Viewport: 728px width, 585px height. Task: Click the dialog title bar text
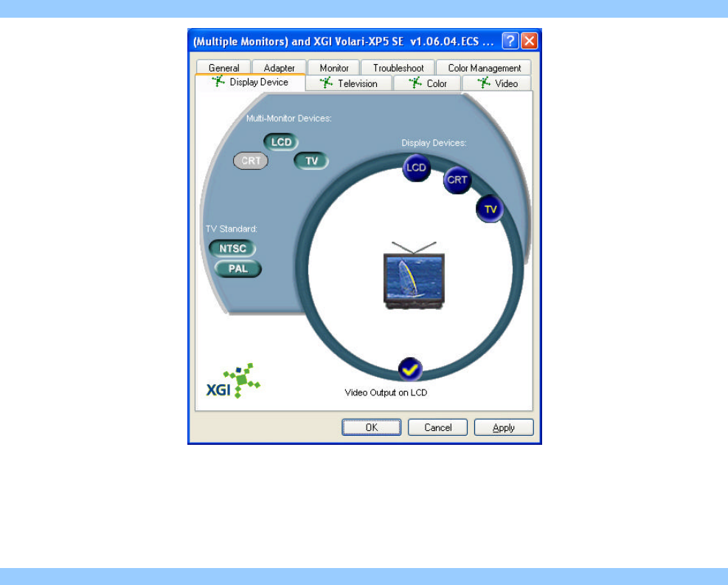[x=344, y=41]
